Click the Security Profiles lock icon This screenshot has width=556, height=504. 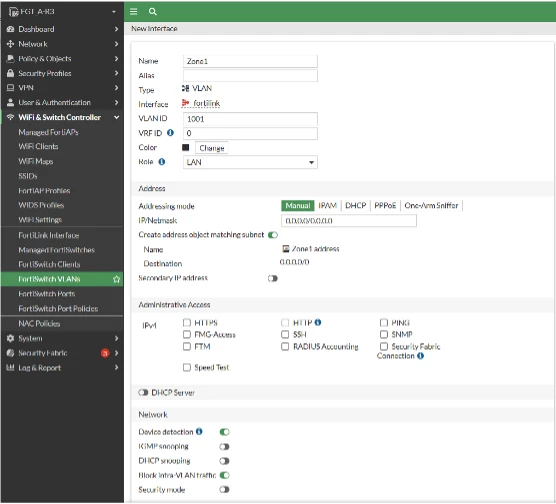(10, 73)
